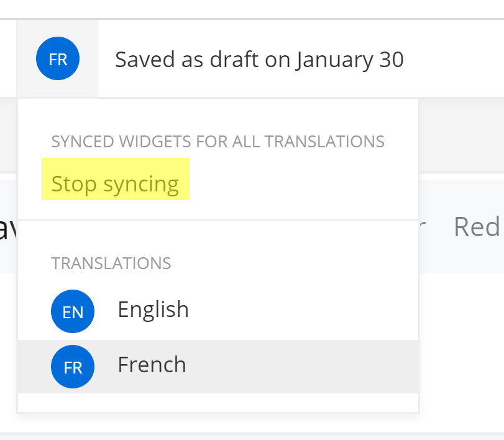This screenshot has width=504, height=440.
Task: Open the FR language switcher badge in header
Action: point(58,58)
